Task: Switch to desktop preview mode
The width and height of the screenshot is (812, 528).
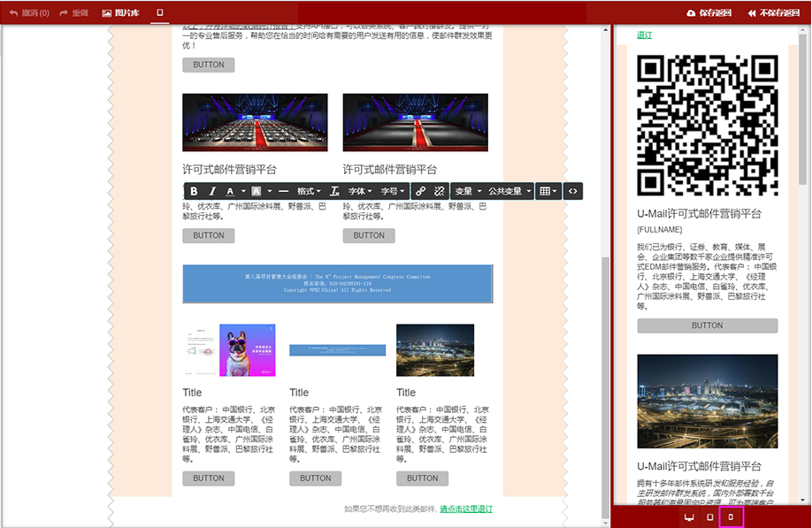Action: point(689,517)
